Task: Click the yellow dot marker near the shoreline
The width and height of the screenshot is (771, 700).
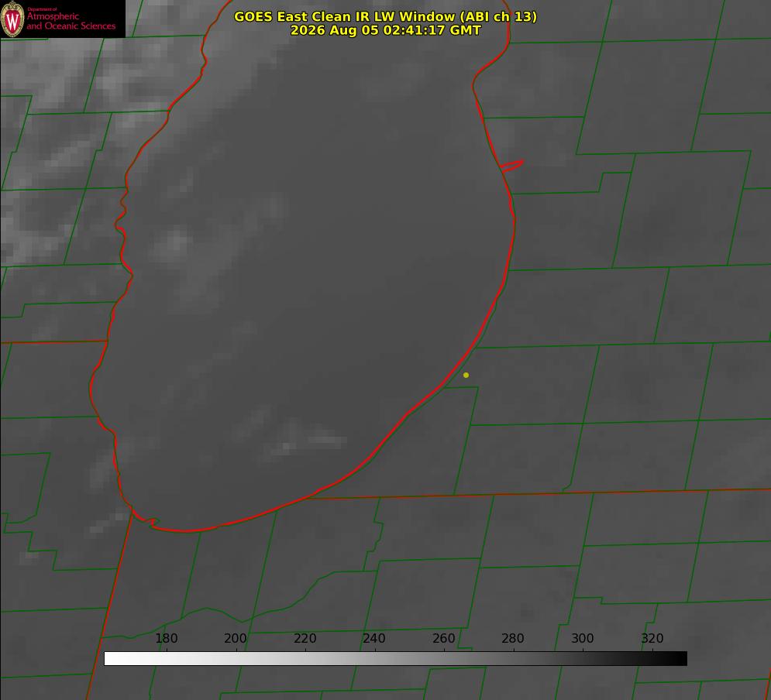Action: pos(466,375)
